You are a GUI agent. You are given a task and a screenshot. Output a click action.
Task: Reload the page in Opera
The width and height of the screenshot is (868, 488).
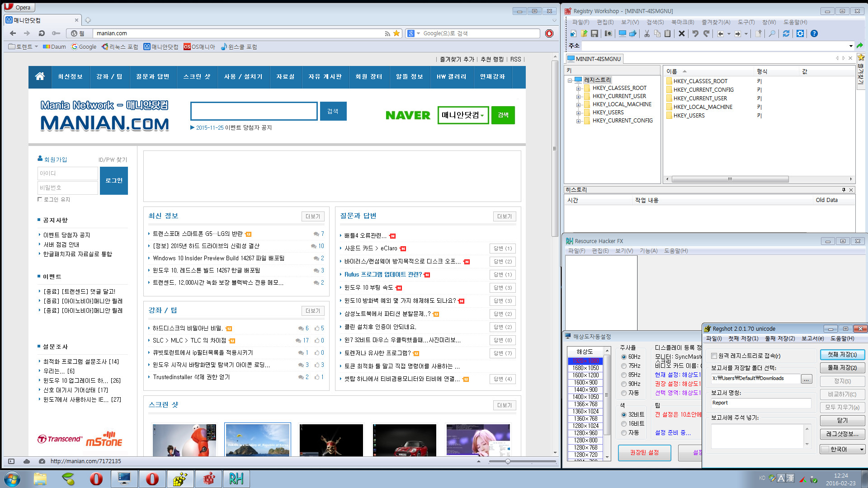click(x=42, y=33)
